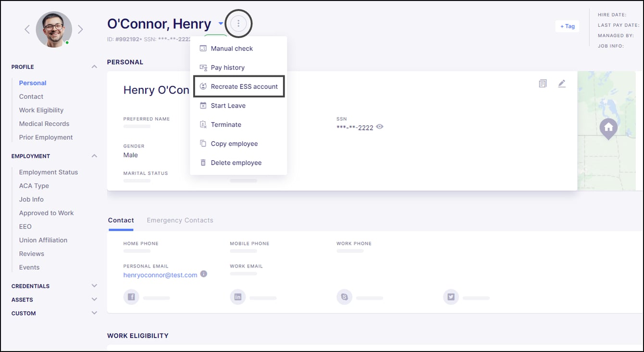Click the LinkedIn social icon

tap(238, 297)
